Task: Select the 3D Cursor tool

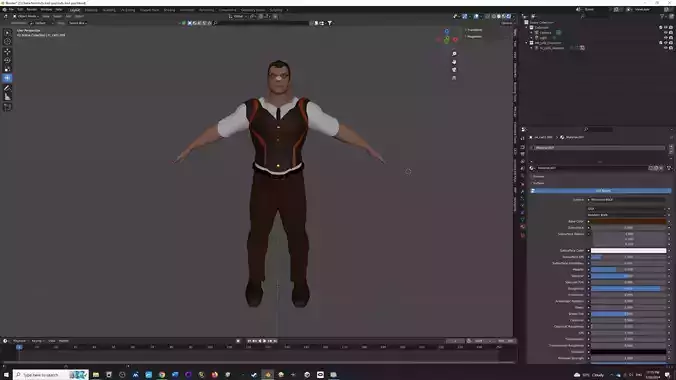Action: coord(7,41)
